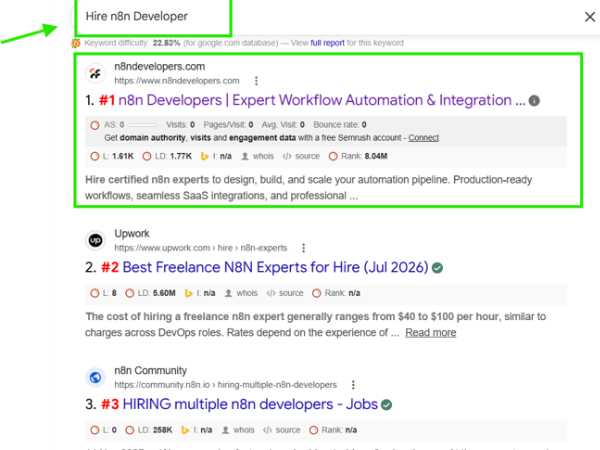
Task: Click Rank: 8.04M in the first result
Action: click(358, 156)
